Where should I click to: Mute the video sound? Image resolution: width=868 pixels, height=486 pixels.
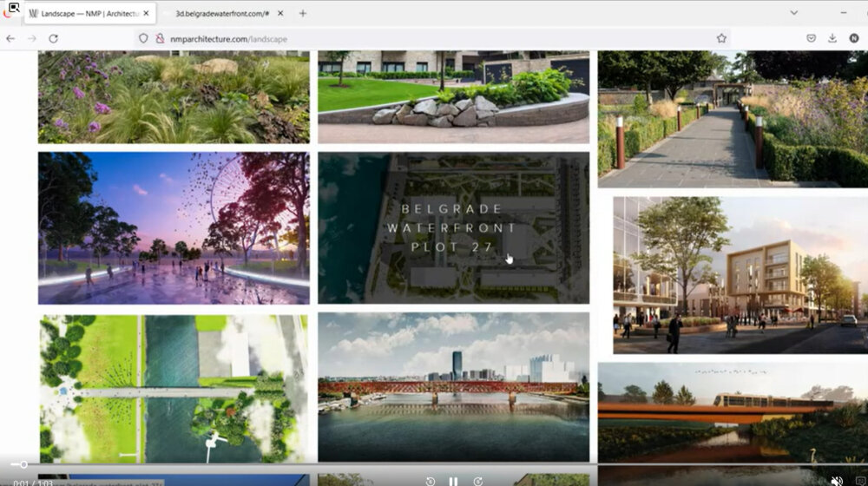(837, 480)
